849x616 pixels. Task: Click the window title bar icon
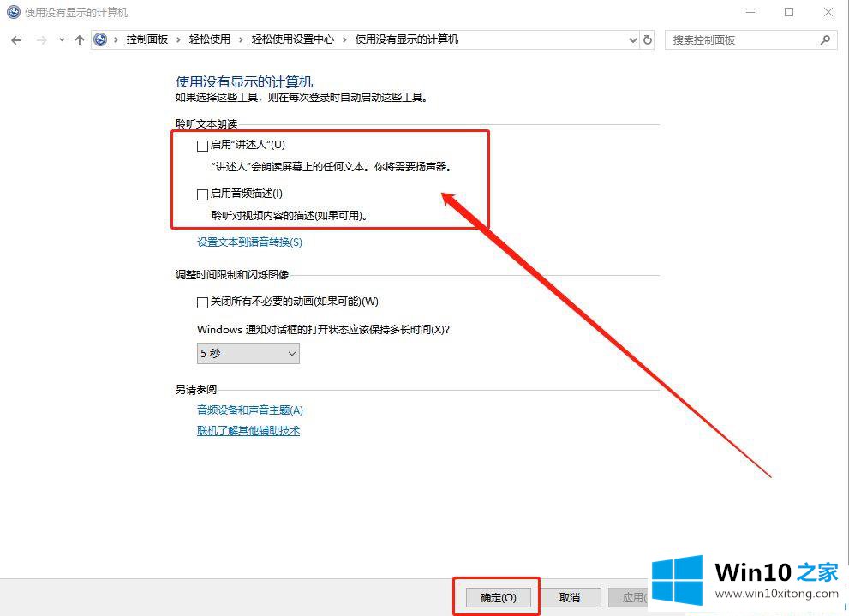coord(14,12)
